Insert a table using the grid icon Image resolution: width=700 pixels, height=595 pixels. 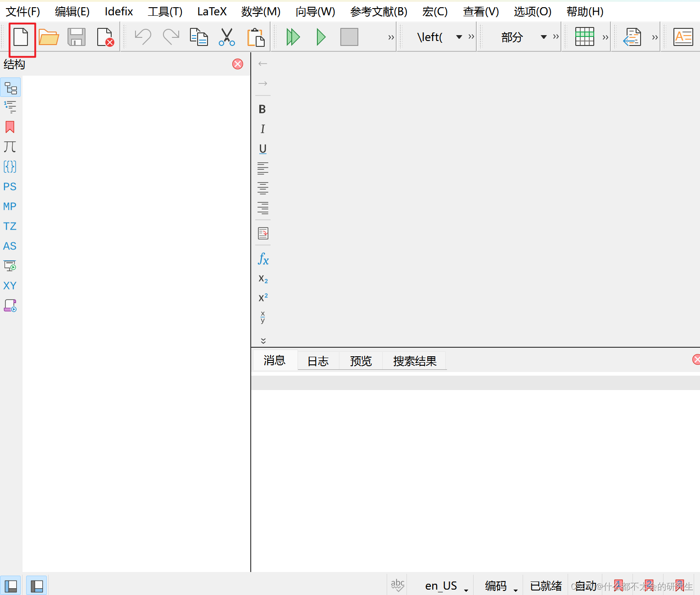(585, 37)
